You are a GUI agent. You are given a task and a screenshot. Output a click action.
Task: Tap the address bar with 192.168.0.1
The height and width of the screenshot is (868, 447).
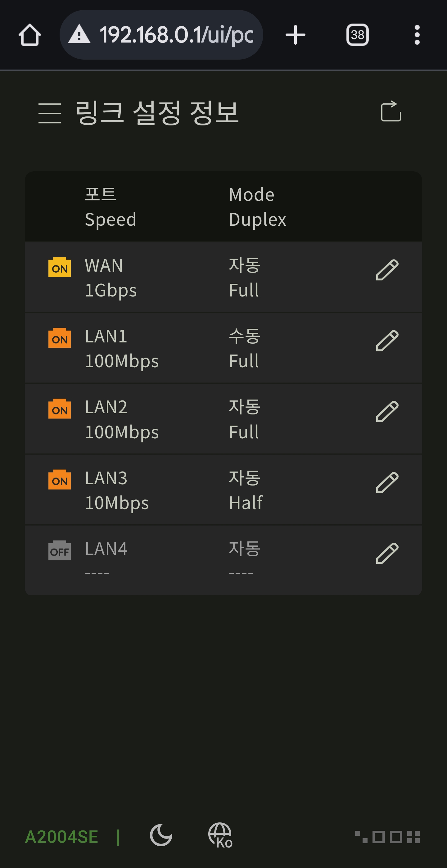(161, 35)
